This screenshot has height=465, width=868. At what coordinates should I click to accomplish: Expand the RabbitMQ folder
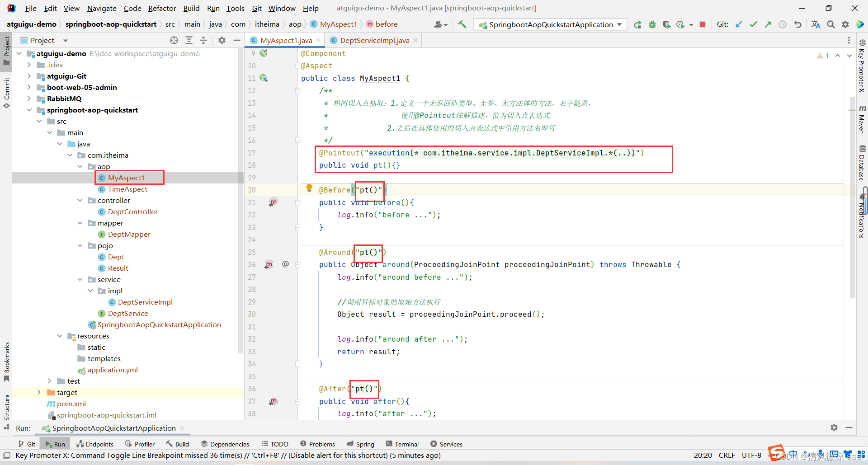(29, 99)
